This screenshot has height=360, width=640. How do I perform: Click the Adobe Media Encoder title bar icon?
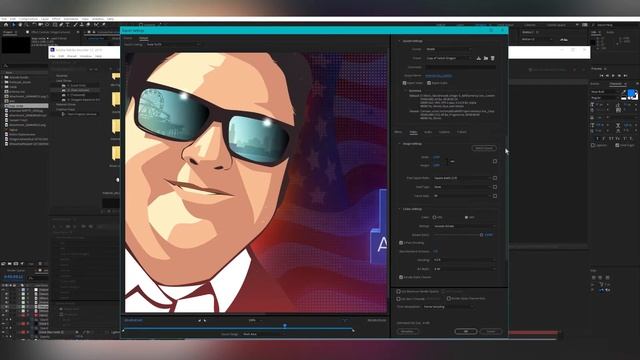click(52, 50)
